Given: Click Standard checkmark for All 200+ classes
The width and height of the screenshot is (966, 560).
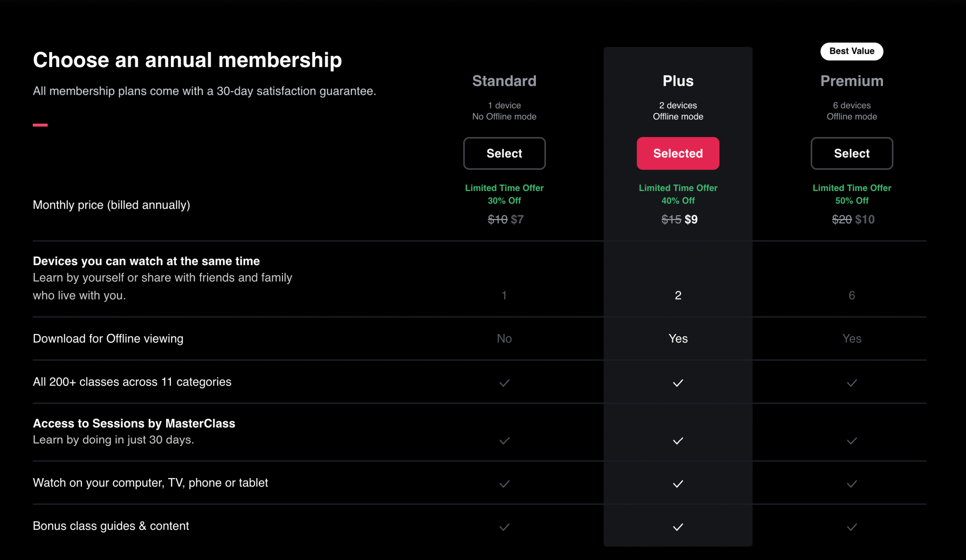Looking at the screenshot, I should tap(504, 383).
